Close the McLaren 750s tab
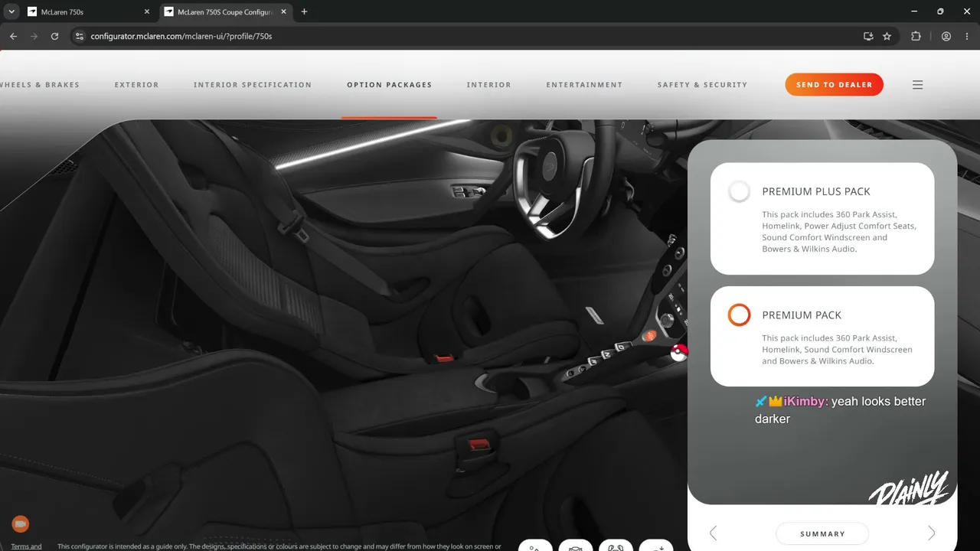 (x=147, y=12)
